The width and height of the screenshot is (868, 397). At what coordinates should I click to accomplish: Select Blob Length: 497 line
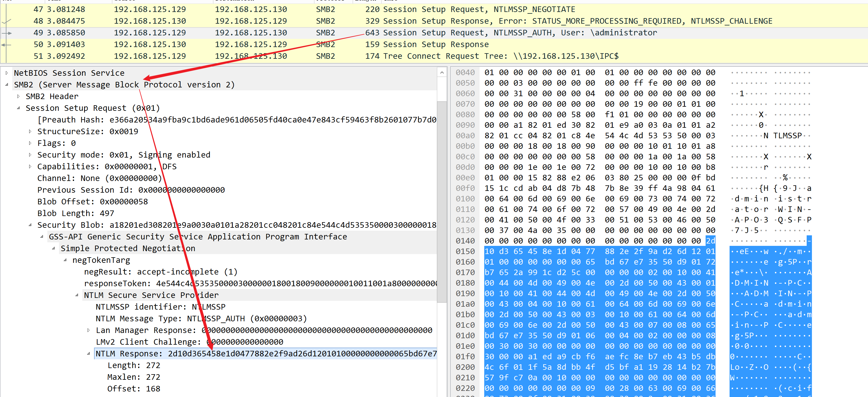[76, 213]
